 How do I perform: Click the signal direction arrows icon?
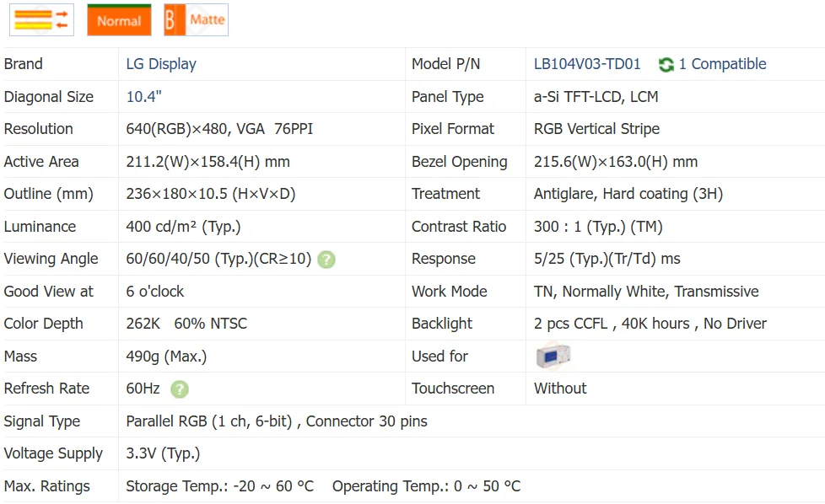point(41,20)
